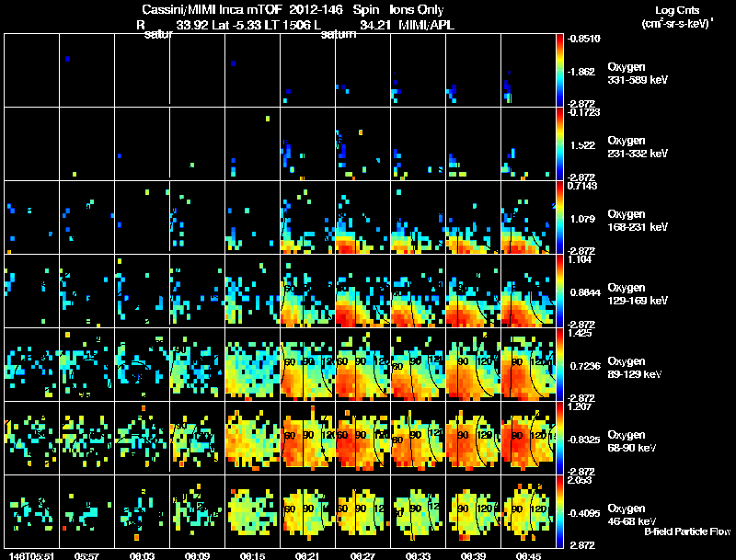The image size is (736, 560).
Task: Click the 'Cassini/MIMI Inca mTOF' title text
Action: 213,9
